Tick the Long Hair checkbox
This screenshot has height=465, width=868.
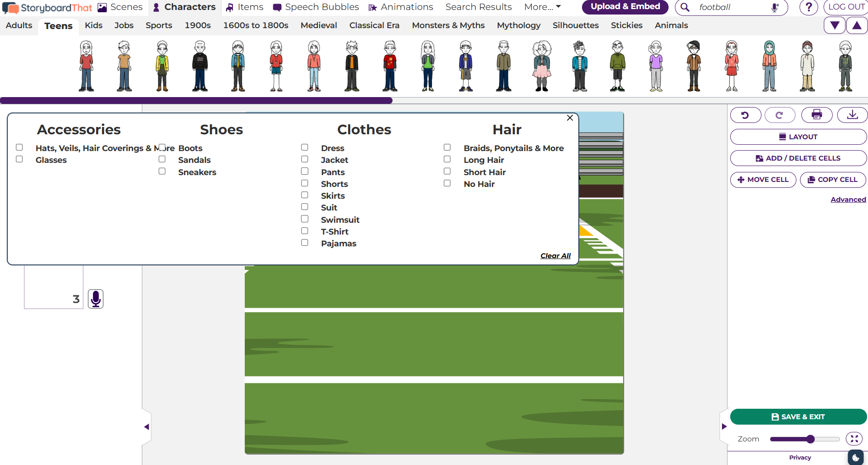(x=447, y=159)
